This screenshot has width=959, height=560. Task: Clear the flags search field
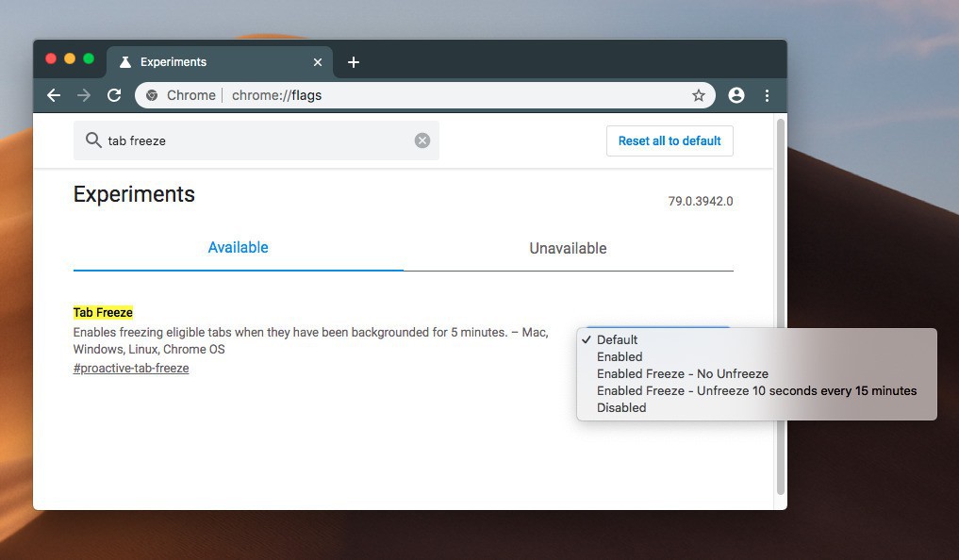coord(422,140)
